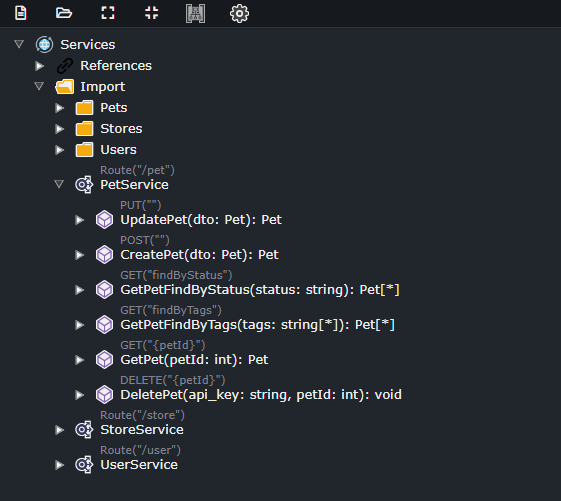Image resolution: width=561 pixels, height=501 pixels.
Task: Open settings via the gear icon
Action: (239, 14)
